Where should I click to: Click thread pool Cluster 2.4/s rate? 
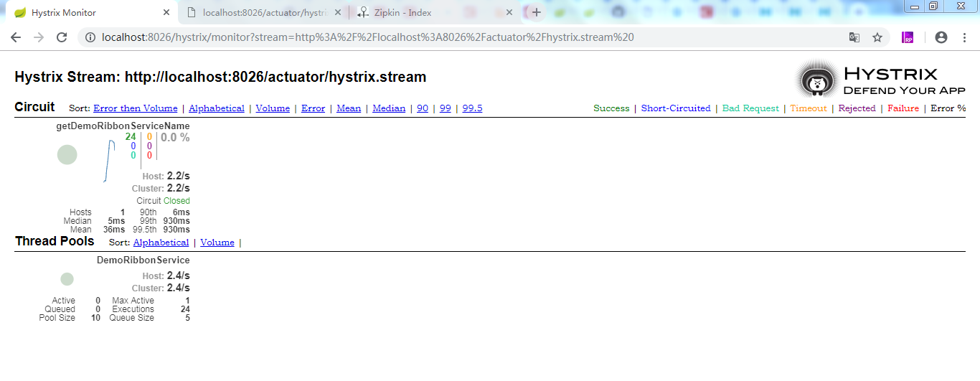point(178,288)
